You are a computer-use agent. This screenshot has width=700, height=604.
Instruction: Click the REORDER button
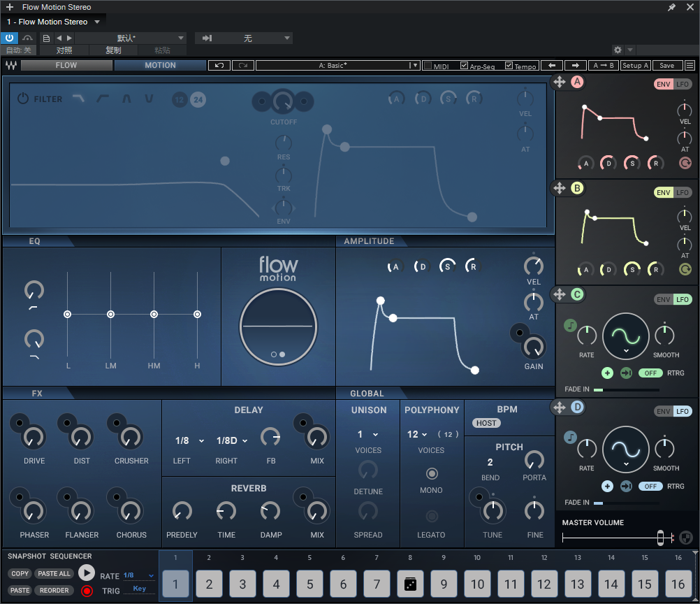click(x=54, y=590)
